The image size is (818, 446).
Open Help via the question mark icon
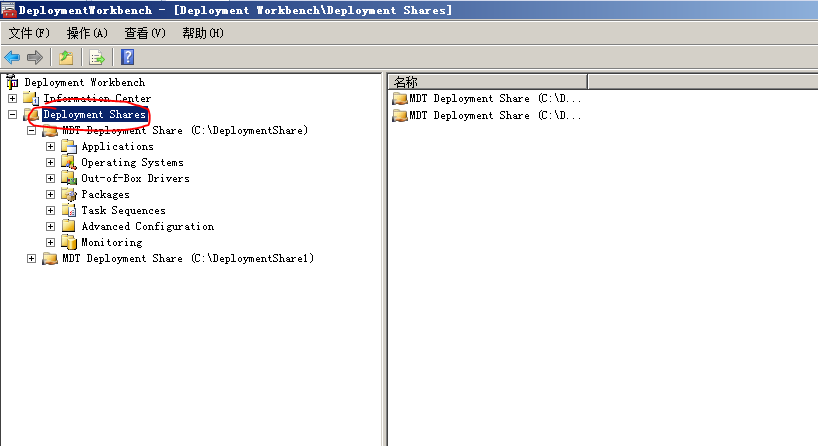pyautogui.click(x=128, y=57)
